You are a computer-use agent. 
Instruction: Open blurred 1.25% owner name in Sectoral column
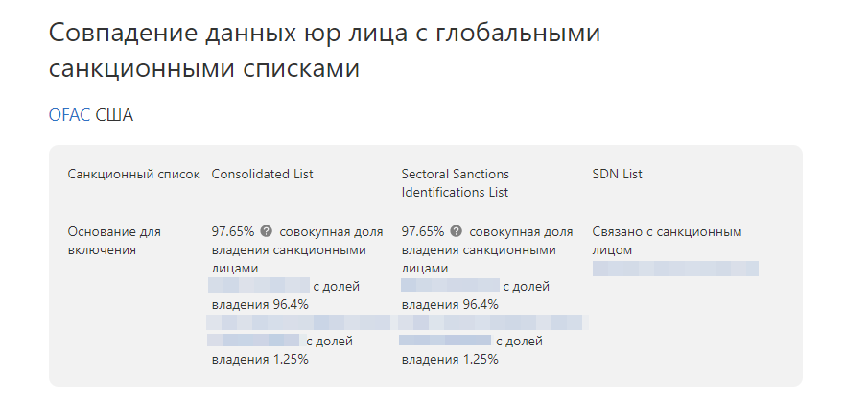tap(444, 340)
